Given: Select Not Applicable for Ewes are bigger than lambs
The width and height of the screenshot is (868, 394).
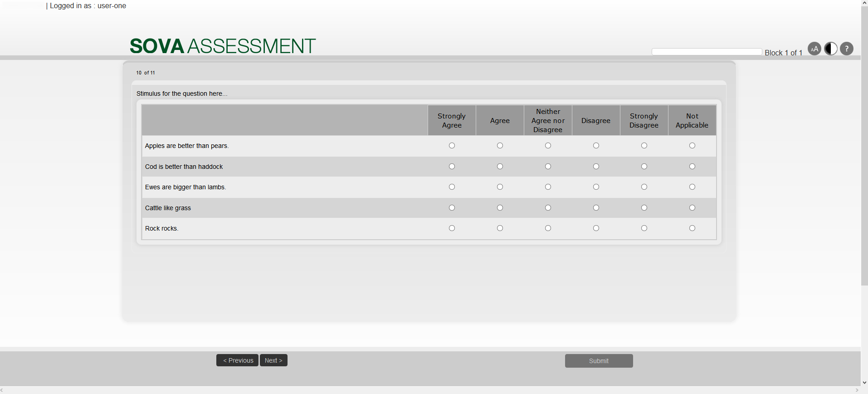Looking at the screenshot, I should point(692,187).
